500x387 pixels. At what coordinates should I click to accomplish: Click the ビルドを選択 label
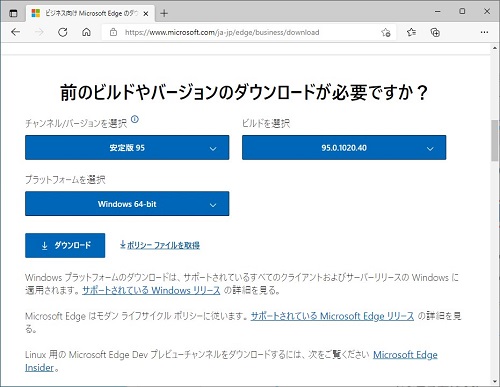tap(266, 123)
